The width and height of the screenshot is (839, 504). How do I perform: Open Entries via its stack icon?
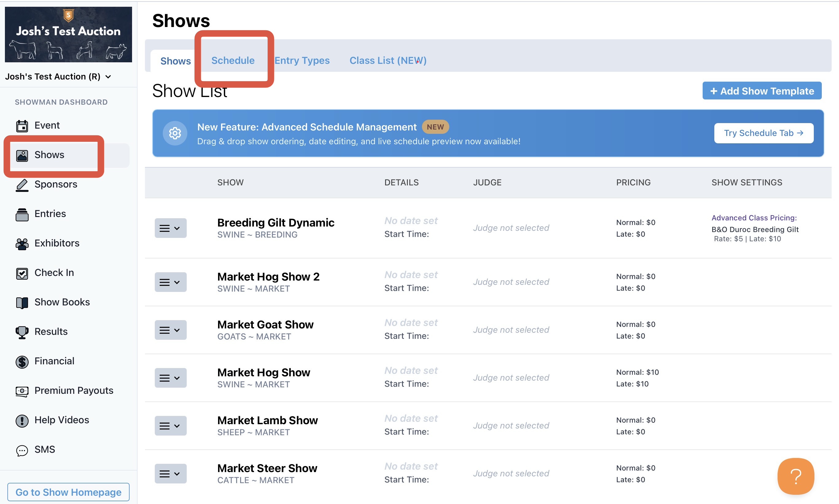(22, 214)
